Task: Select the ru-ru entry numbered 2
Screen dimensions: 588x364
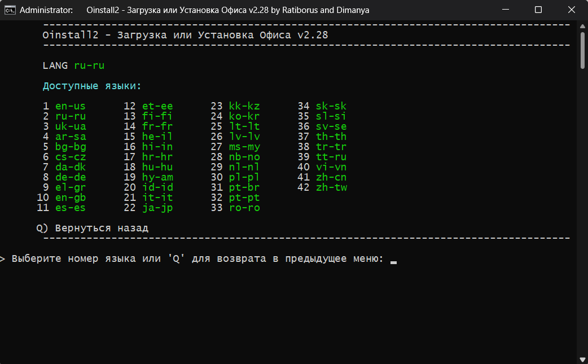Action: click(x=70, y=116)
